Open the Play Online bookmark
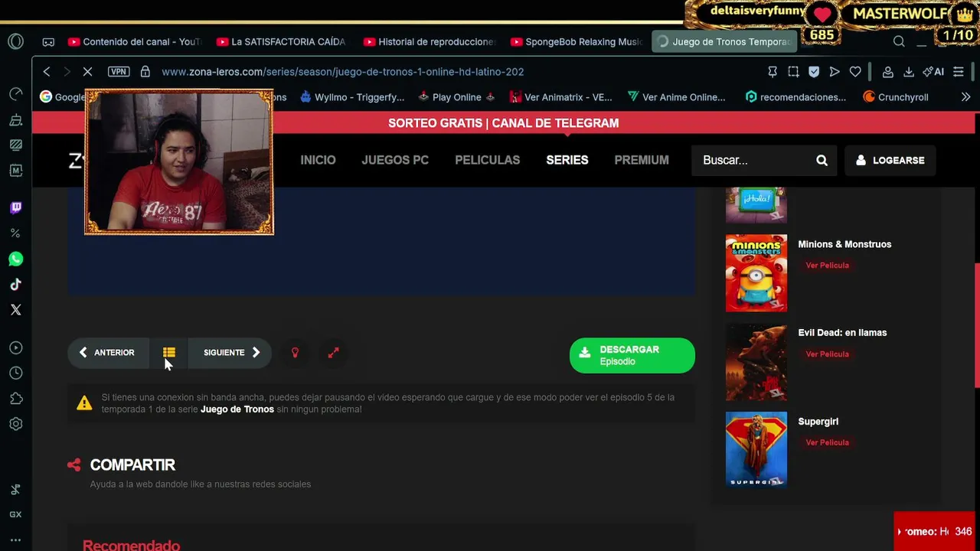Viewport: 980px width, 551px height. tap(456, 97)
